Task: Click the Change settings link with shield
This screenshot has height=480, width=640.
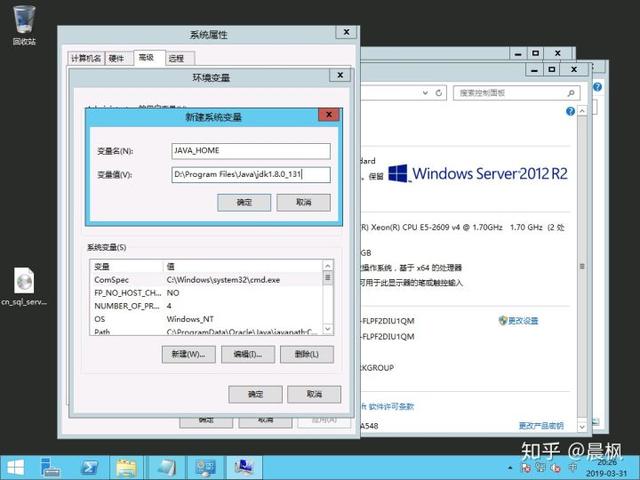Action: [518, 320]
